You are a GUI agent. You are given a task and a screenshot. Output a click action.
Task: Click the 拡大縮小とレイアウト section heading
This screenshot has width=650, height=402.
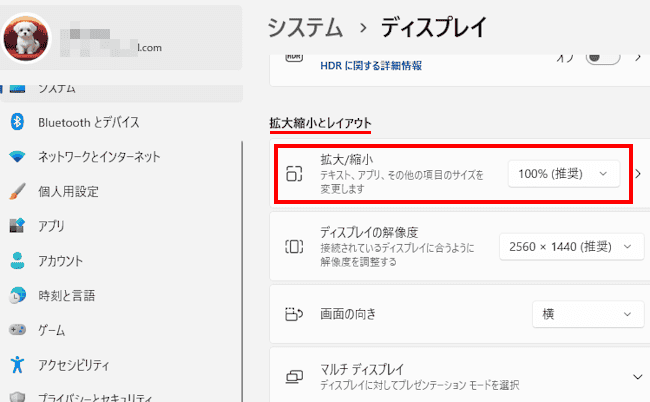320,123
